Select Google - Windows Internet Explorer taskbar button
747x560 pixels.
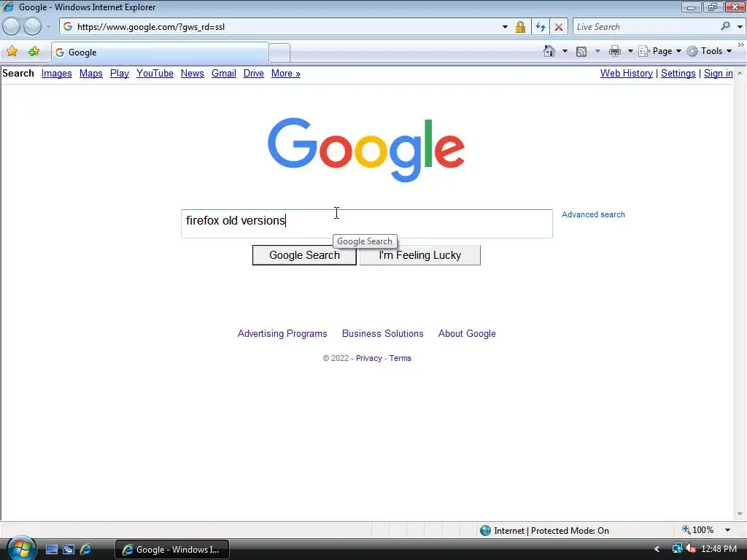172,550
